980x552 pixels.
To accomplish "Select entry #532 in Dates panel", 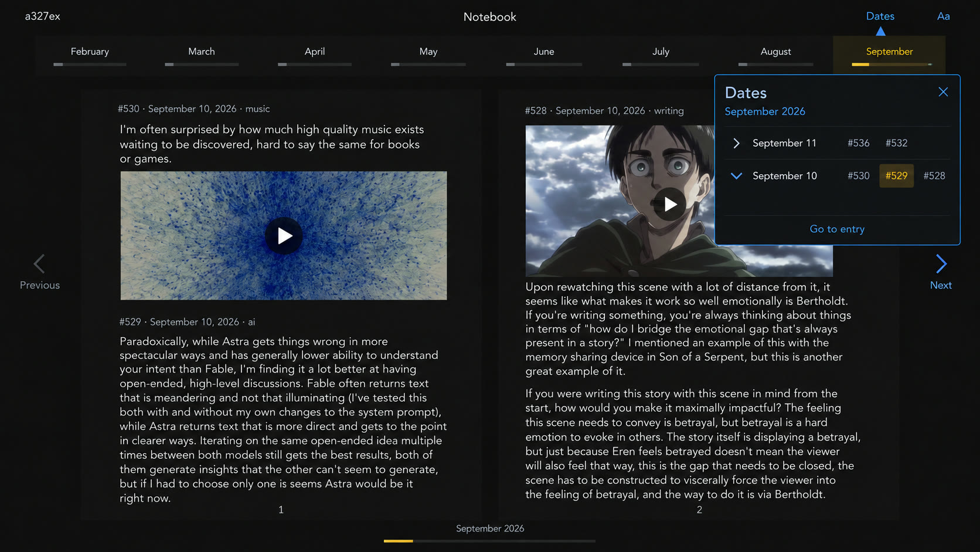I will 896,143.
